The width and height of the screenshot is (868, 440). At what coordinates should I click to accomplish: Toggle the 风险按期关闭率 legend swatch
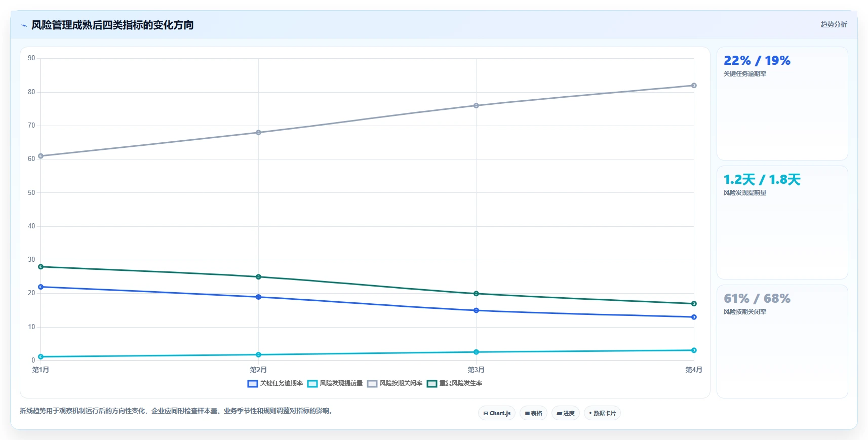372,384
